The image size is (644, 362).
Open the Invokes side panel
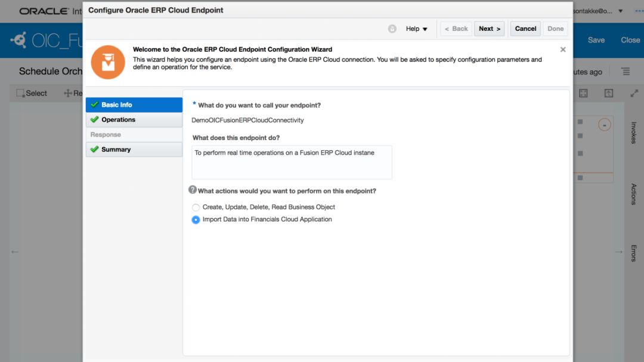[634, 133]
